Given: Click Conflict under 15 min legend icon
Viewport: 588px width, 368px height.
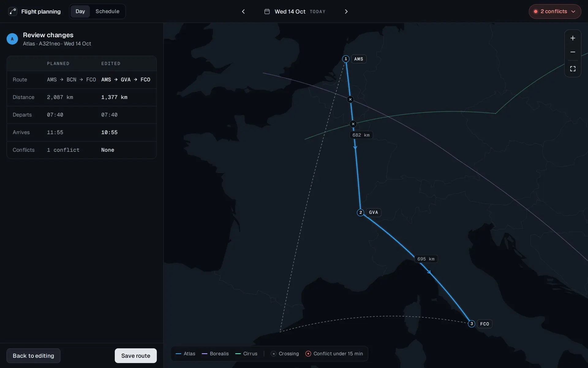Looking at the screenshot, I should click(308, 354).
